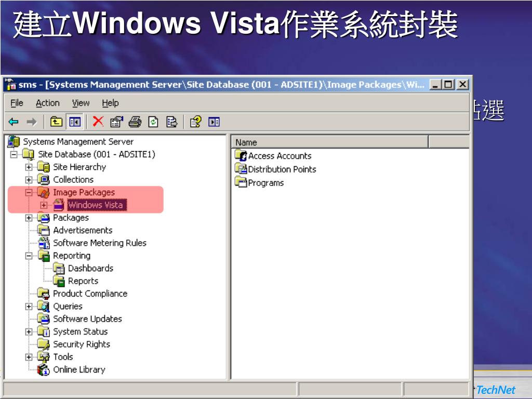Sort by the Name column header
This screenshot has width=532, height=399.
pos(330,142)
